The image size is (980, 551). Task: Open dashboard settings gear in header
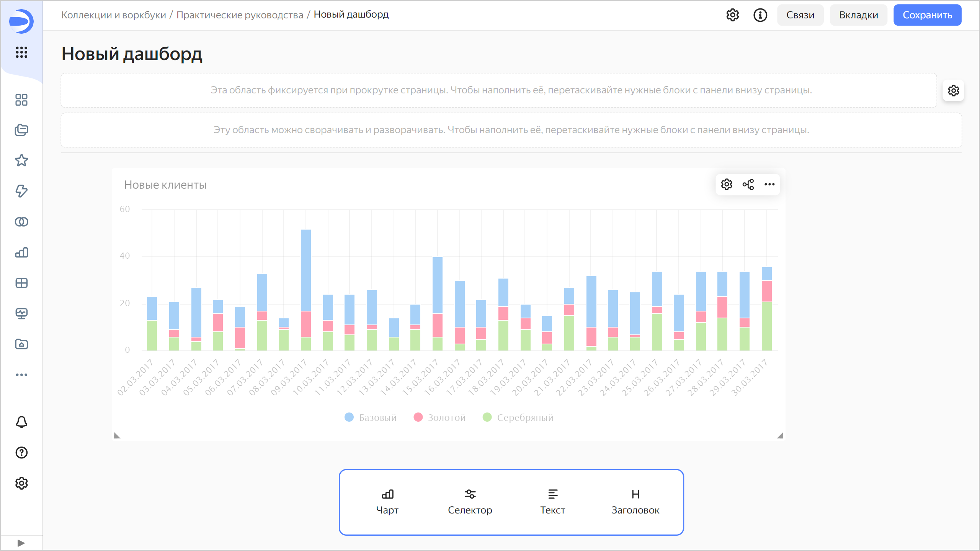point(732,15)
